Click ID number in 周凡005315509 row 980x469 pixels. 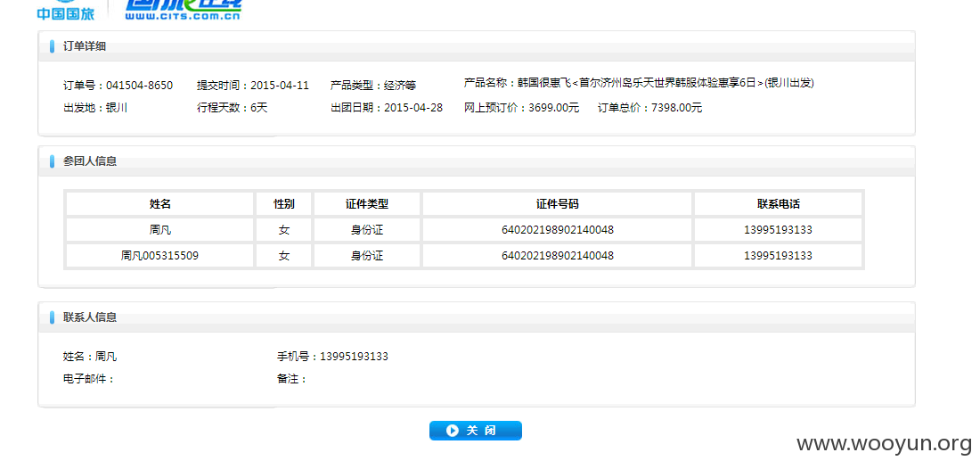pos(558,255)
